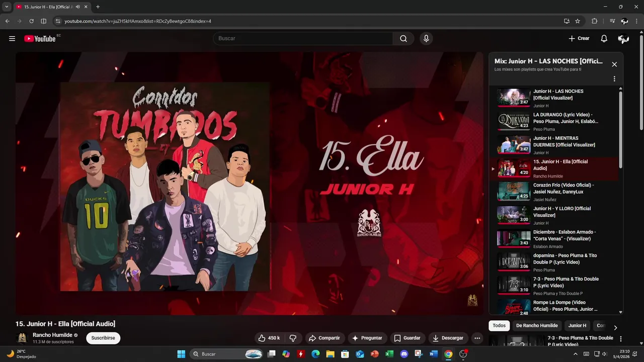644x362 pixels.
Task: Start voice search with microphone icon
Action: [426, 39]
